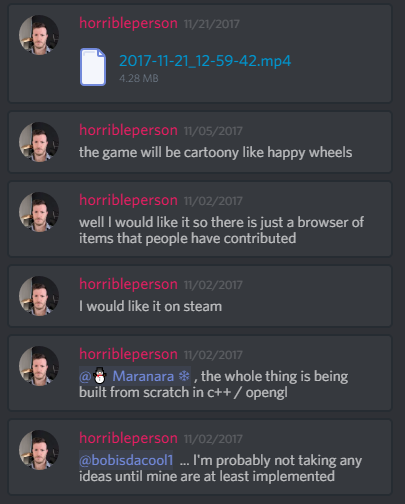The image size is (405, 504).
Task: Open the @bobisdacool1 mention
Action: click(x=126, y=460)
